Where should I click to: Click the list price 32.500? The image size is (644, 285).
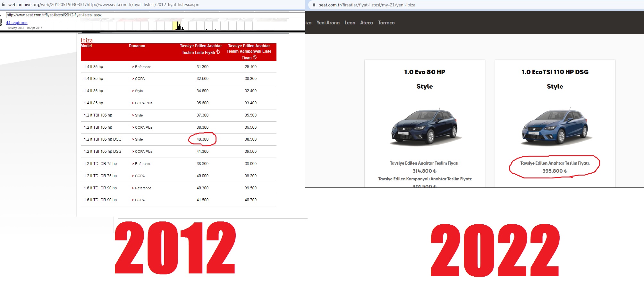(202, 79)
